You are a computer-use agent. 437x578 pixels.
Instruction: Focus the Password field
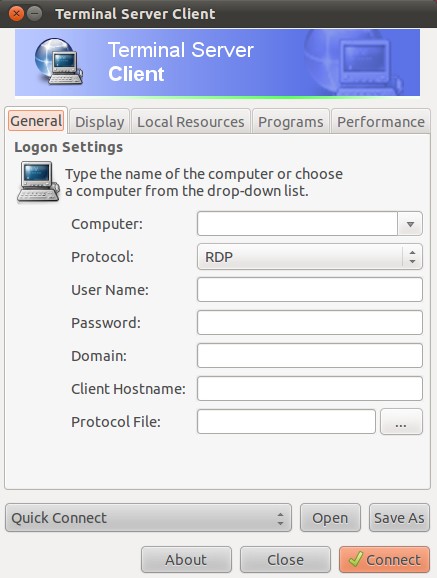click(x=310, y=323)
